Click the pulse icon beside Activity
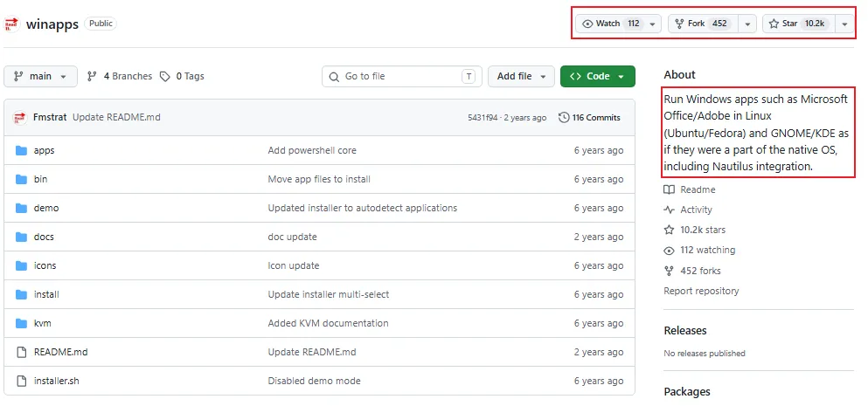The height and width of the screenshot is (406, 868). pyautogui.click(x=670, y=210)
